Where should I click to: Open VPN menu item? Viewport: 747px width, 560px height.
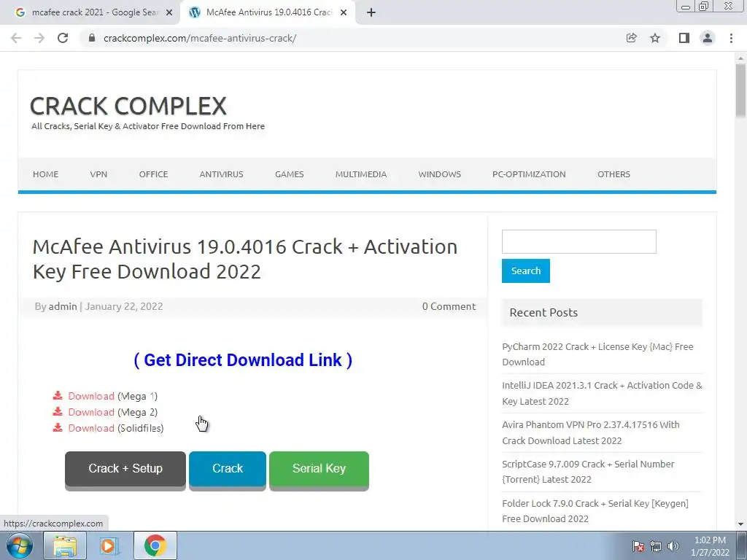point(98,174)
